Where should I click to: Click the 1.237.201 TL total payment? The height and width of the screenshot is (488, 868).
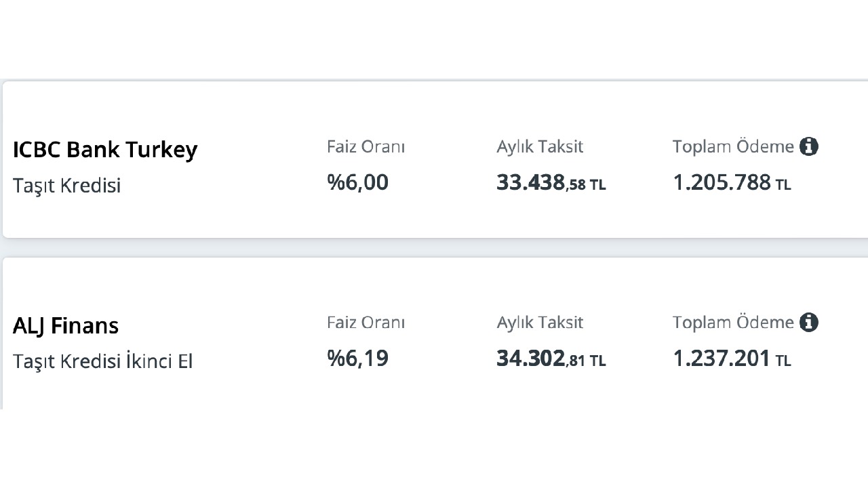tap(732, 359)
